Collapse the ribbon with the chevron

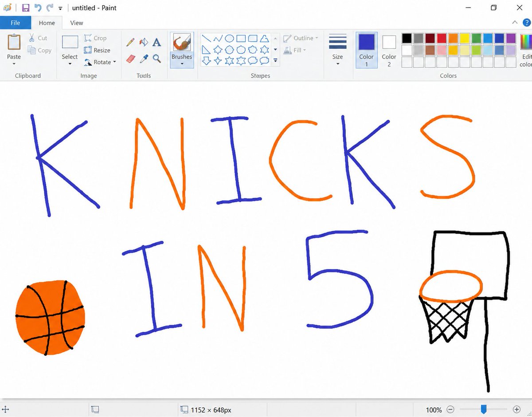click(x=515, y=22)
